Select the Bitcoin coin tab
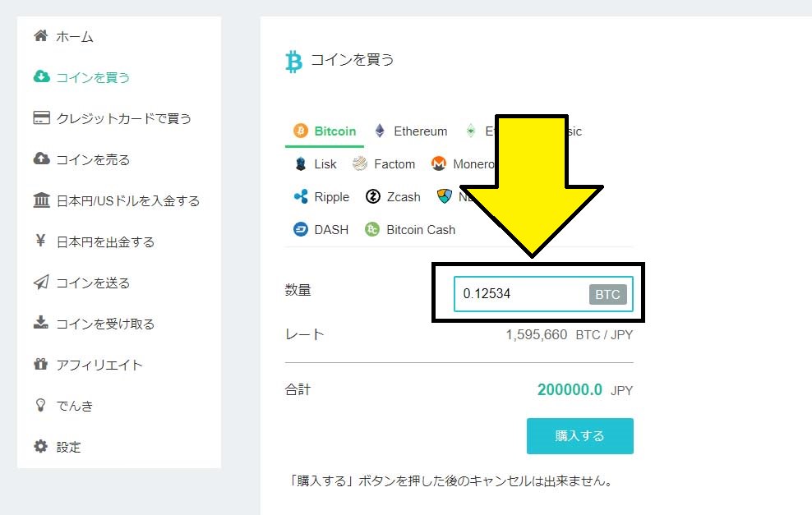This screenshot has height=515, width=812. pos(325,131)
